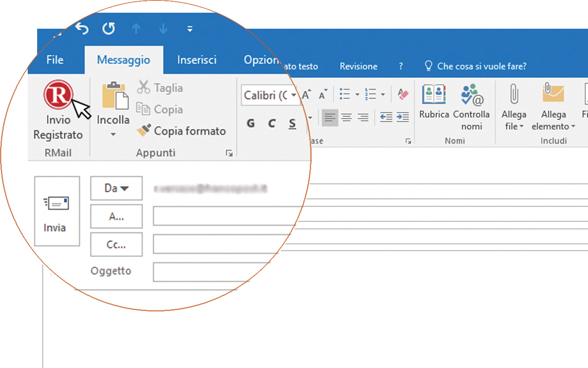Switch to the Revisione tab
Viewport: 588px width, 368px height.
[359, 66]
